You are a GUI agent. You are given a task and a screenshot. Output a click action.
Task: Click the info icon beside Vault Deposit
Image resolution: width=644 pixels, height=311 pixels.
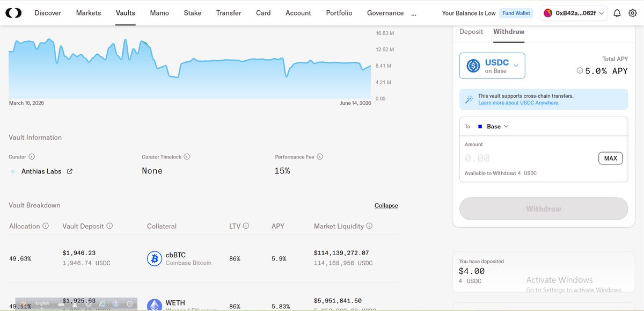109,226
